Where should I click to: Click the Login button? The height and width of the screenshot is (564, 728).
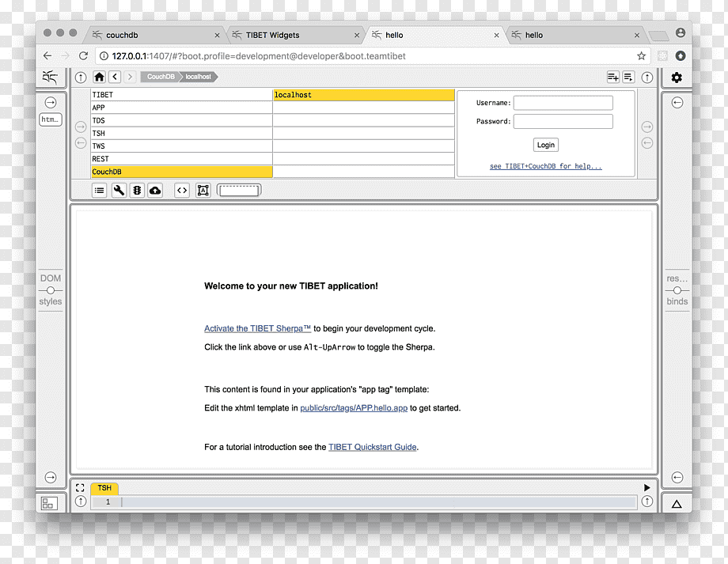pos(545,145)
